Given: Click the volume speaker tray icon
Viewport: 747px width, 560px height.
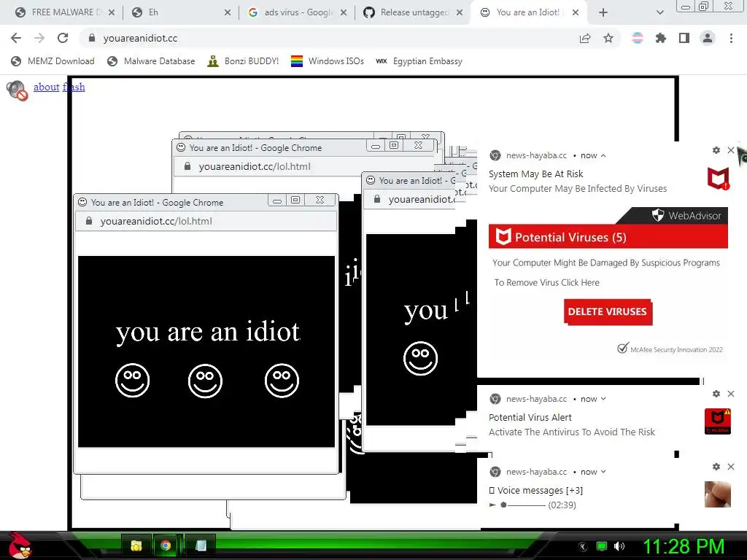Looking at the screenshot, I should [619, 546].
